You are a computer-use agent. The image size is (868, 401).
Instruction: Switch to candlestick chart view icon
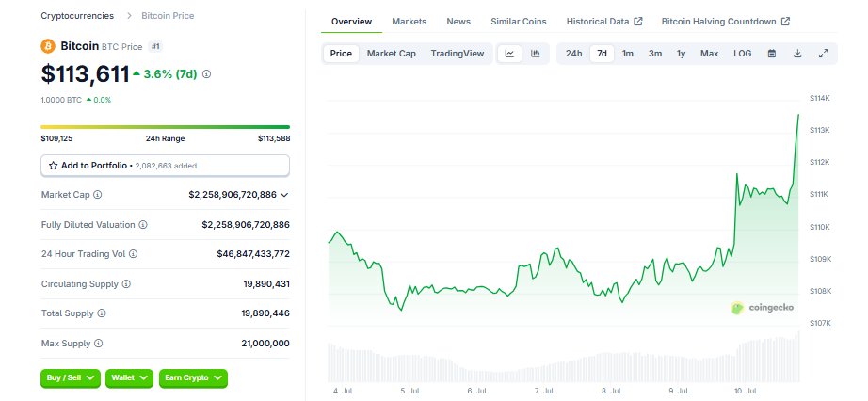pyautogui.click(x=536, y=54)
